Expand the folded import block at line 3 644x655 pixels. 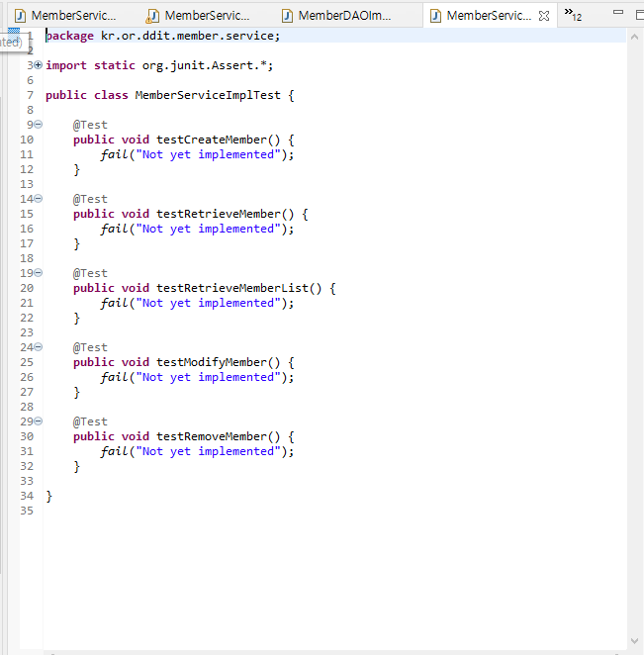(x=38, y=65)
